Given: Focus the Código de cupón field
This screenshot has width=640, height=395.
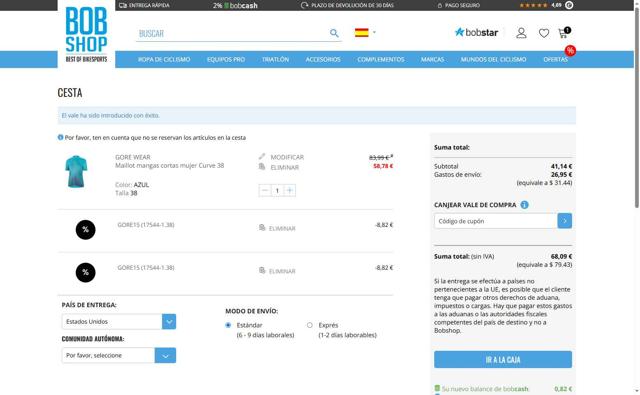Looking at the screenshot, I should (496, 221).
